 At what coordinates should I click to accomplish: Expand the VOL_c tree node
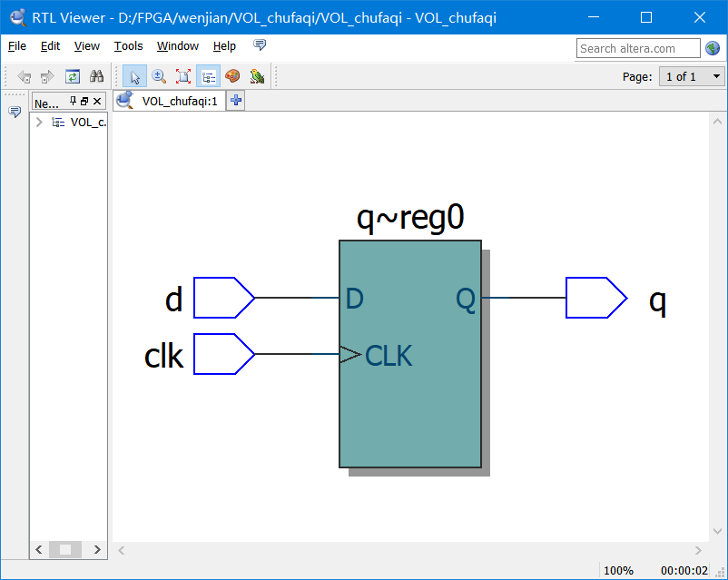[x=38, y=121]
